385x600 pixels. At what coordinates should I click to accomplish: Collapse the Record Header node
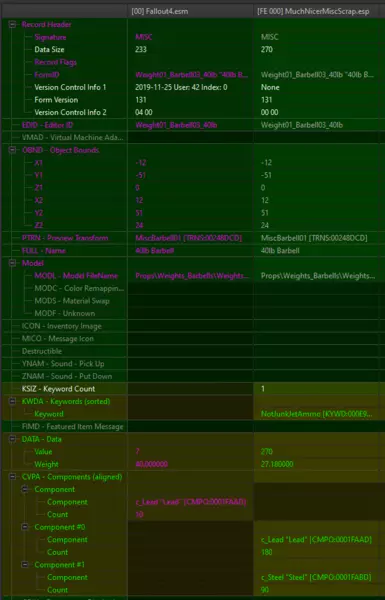pos(12,24)
